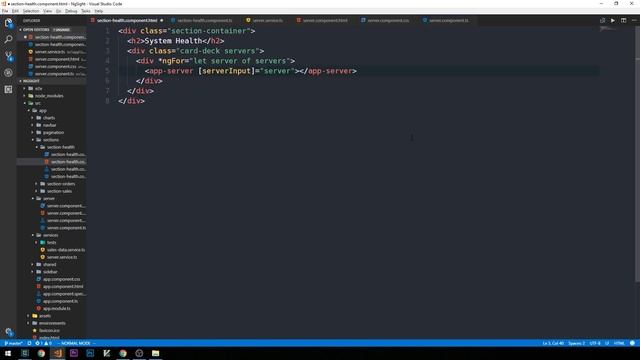Split the editor with the split icon
The width and height of the screenshot is (640, 360).
pos(623,20)
